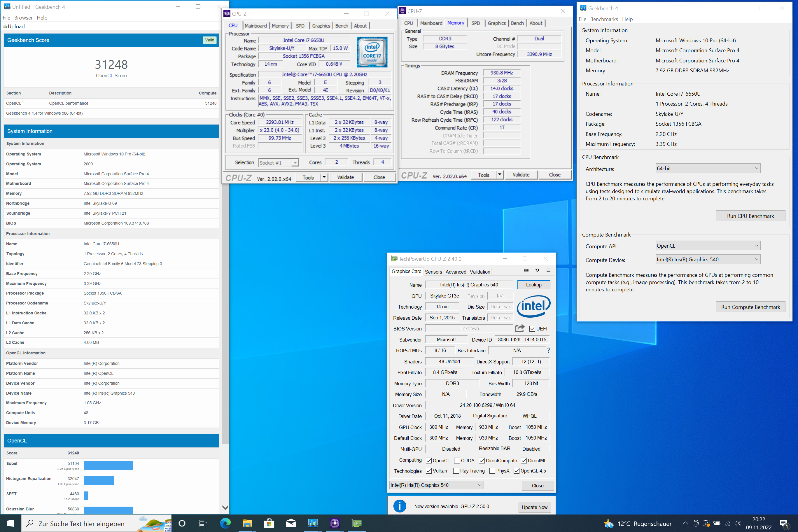Click the Intel Core i7 badge in CPU-Z
The height and width of the screenshot is (532, 798).
coord(372,52)
